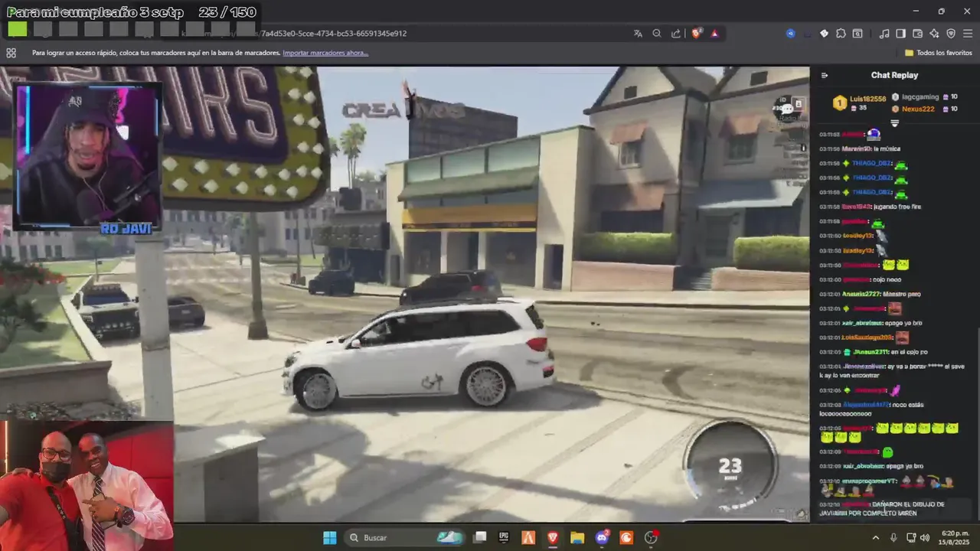
Task: Open the orange circular app on taskbar
Action: point(626,537)
